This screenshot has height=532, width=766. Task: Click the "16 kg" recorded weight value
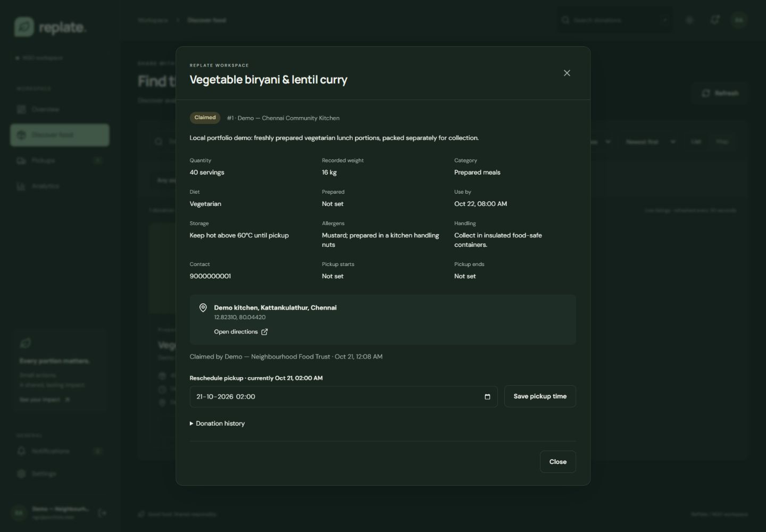(x=329, y=172)
